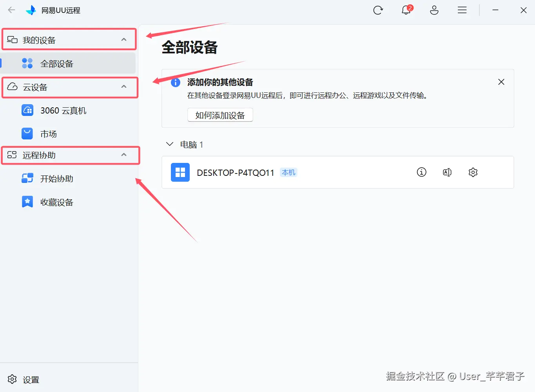Refresh the device list

pyautogui.click(x=378, y=10)
